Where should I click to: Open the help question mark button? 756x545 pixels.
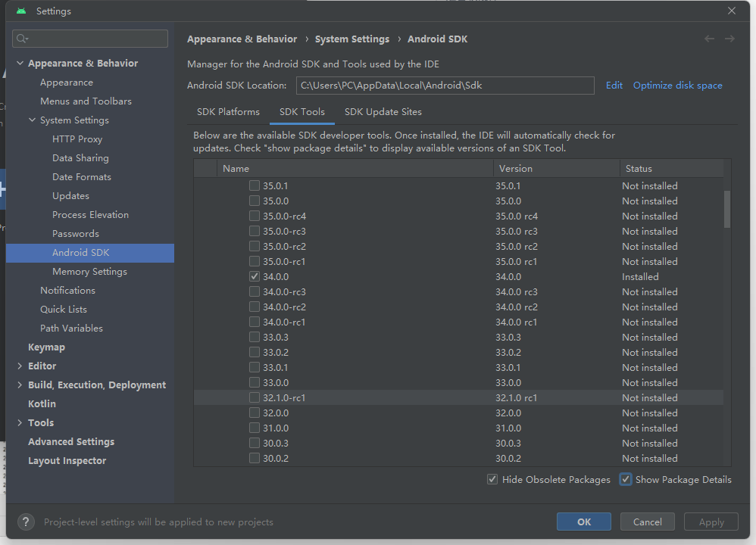tap(26, 522)
